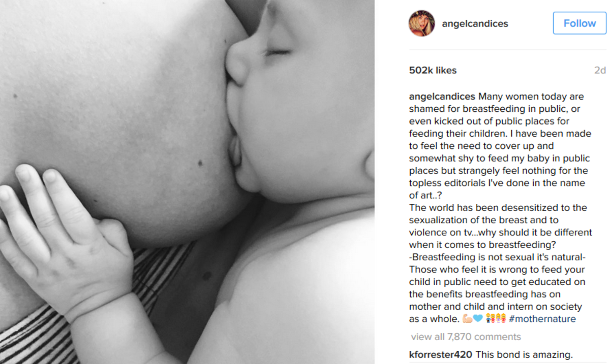Open kforrester420's profile
The image size is (610, 364).
pyautogui.click(x=440, y=354)
